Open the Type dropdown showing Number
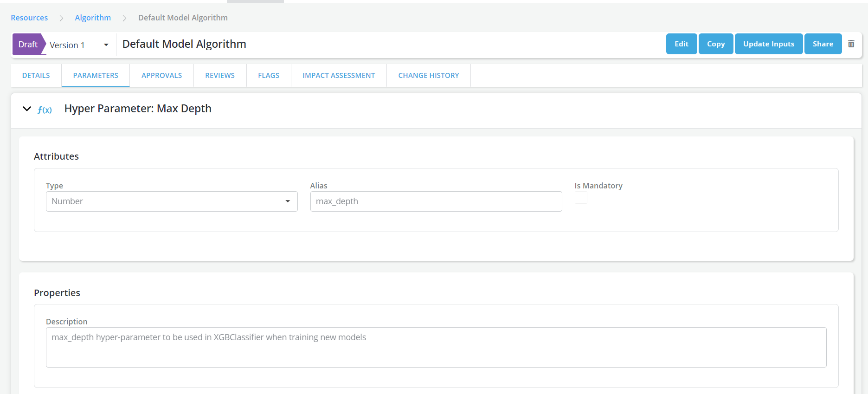The image size is (868, 394). coord(171,201)
